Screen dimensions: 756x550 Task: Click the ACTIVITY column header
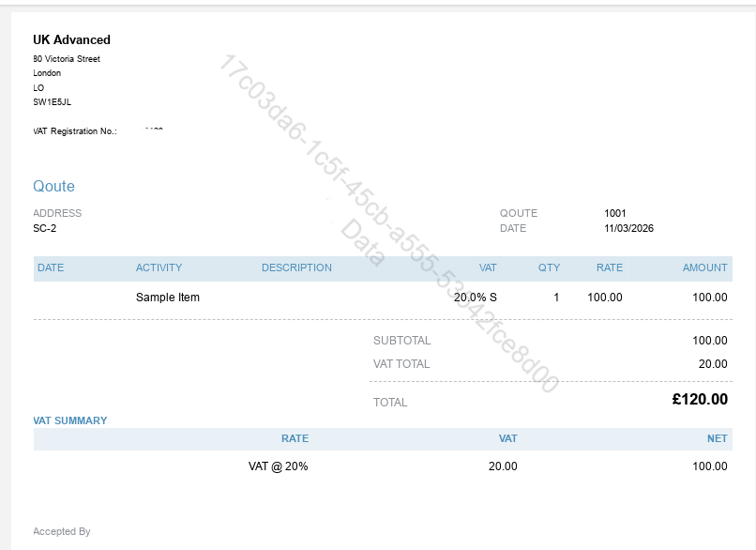(x=159, y=267)
